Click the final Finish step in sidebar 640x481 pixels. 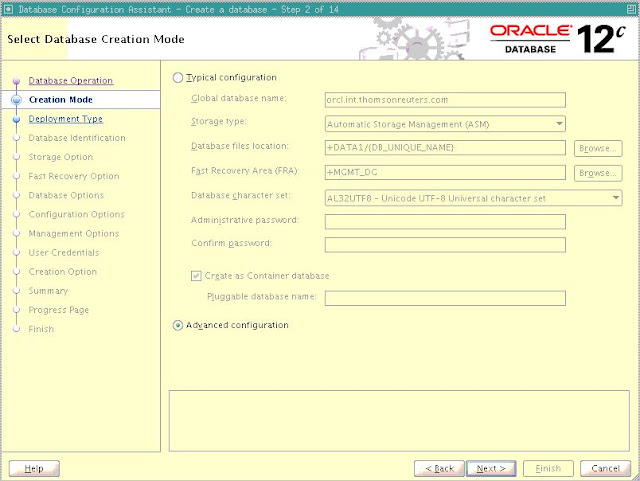(41, 329)
